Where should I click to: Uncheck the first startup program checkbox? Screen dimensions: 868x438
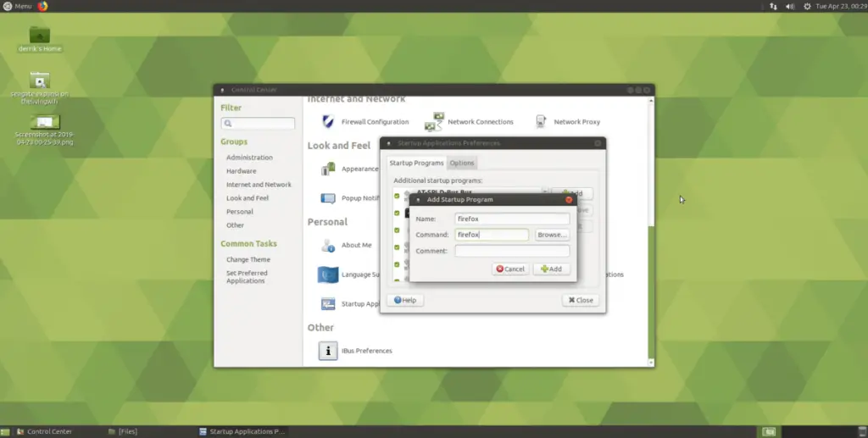(x=397, y=196)
